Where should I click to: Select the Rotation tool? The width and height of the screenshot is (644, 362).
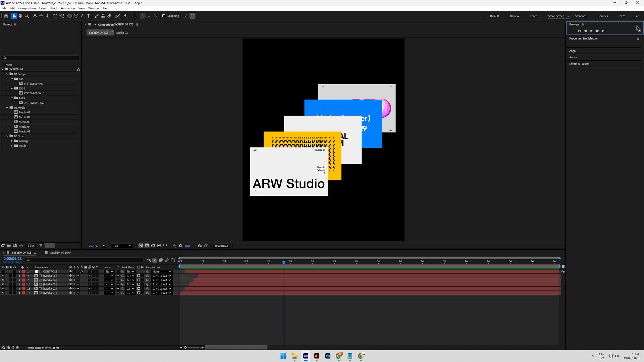(55, 16)
